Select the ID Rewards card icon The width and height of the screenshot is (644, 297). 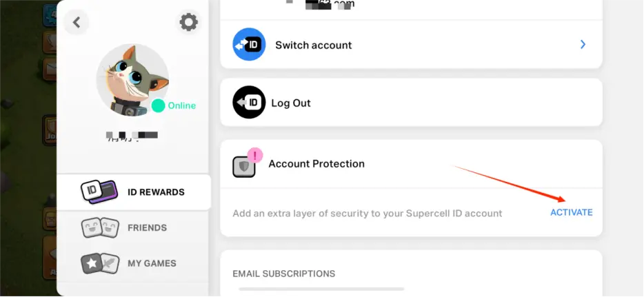(x=99, y=192)
